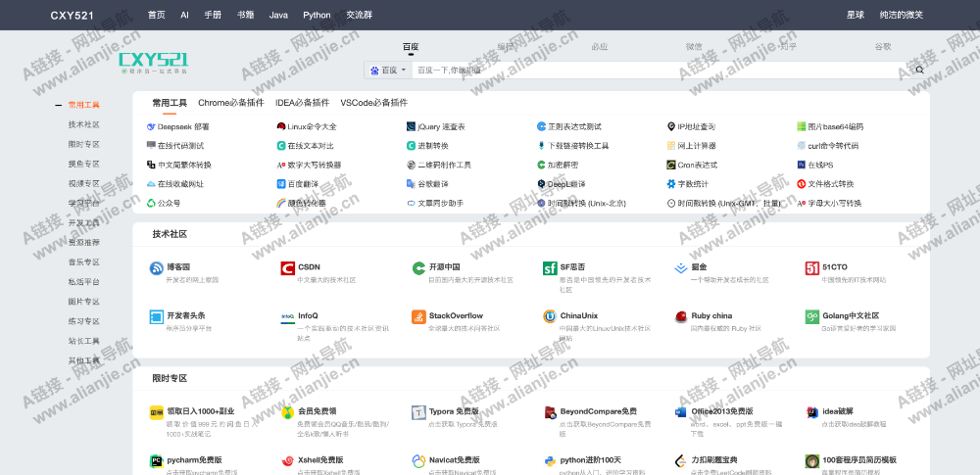The height and width of the screenshot is (475, 980).
Task: Switch to the VSCode必备插件 tab
Action: pos(374,103)
